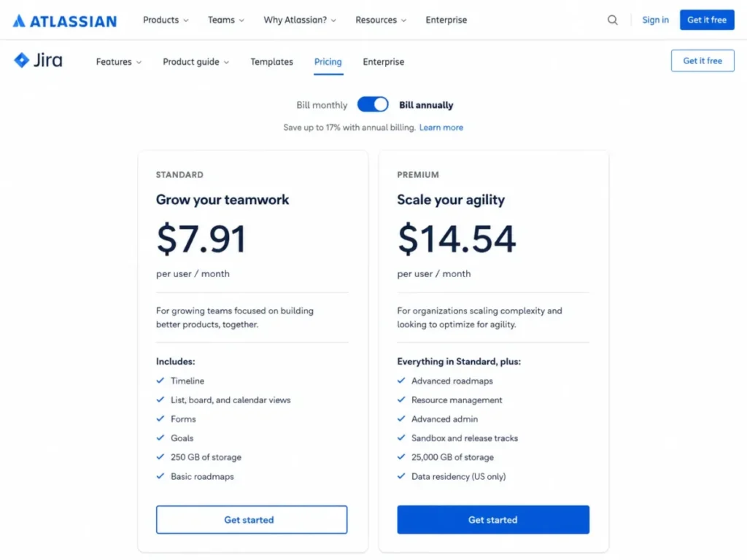Toggle the monthly/annual billing switch
The height and width of the screenshot is (560, 747).
tap(373, 105)
